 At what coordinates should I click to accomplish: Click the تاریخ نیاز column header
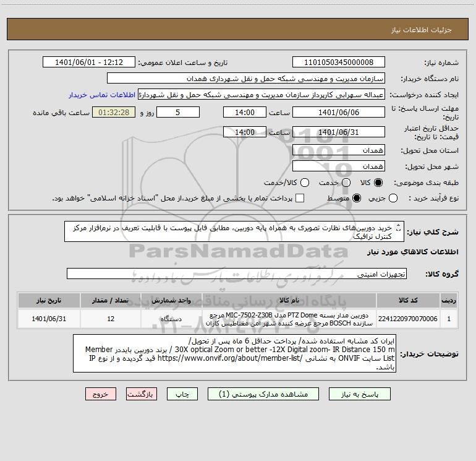point(49,300)
